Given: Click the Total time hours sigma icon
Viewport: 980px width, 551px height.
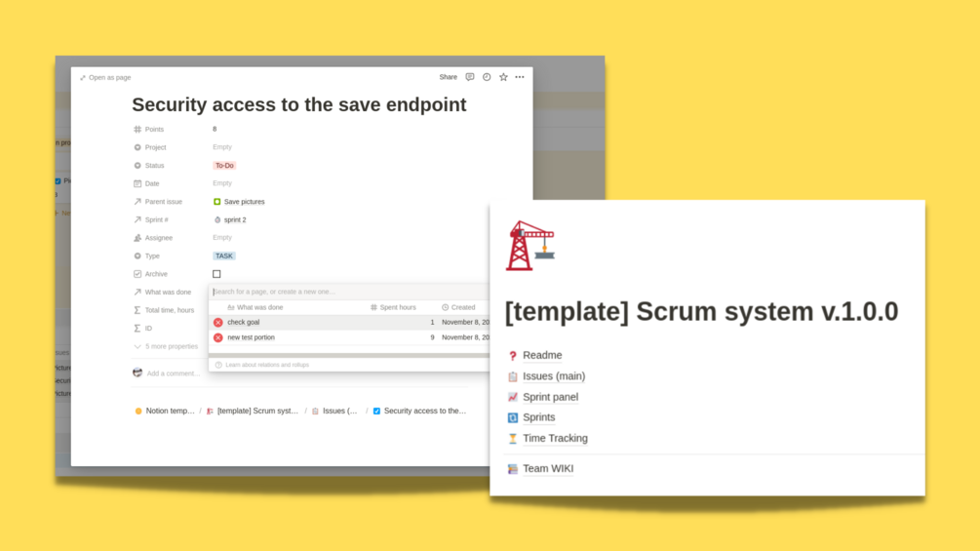Looking at the screenshot, I should 137,310.
